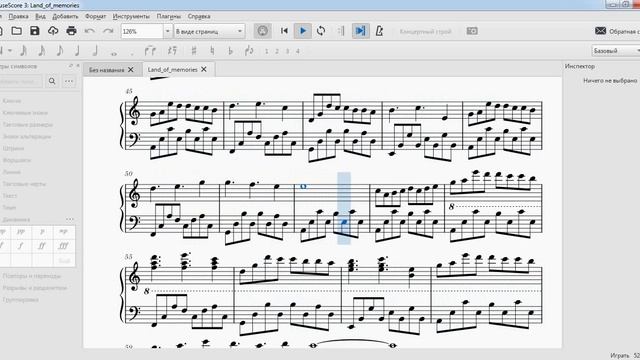Print the score with printer icon

pos(71,31)
